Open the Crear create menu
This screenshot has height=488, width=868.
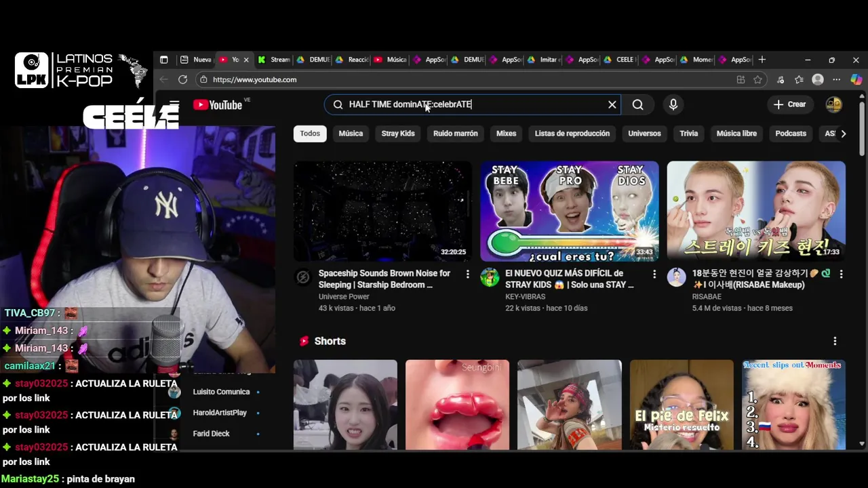tap(789, 104)
